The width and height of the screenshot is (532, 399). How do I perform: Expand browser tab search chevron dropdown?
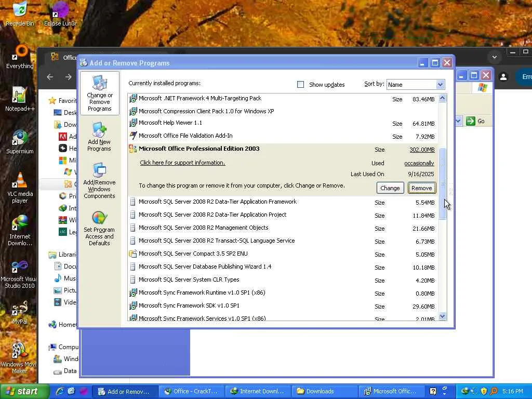point(495,57)
